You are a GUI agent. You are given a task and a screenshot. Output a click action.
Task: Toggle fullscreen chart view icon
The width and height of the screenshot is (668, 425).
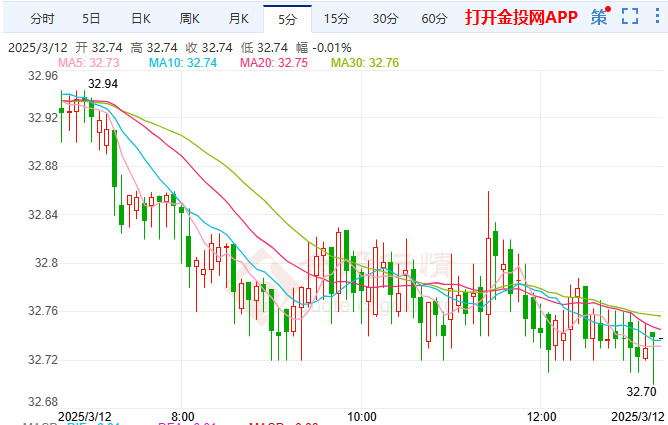point(630,17)
